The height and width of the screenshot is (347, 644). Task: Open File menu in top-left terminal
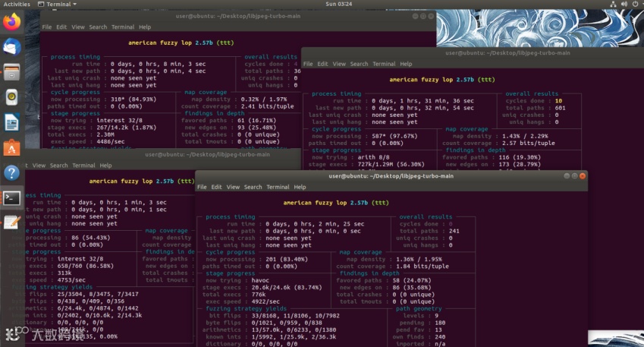tap(47, 27)
